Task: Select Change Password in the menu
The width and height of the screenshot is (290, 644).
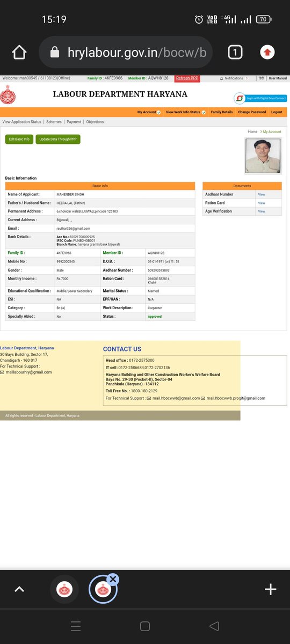Action: tap(252, 112)
